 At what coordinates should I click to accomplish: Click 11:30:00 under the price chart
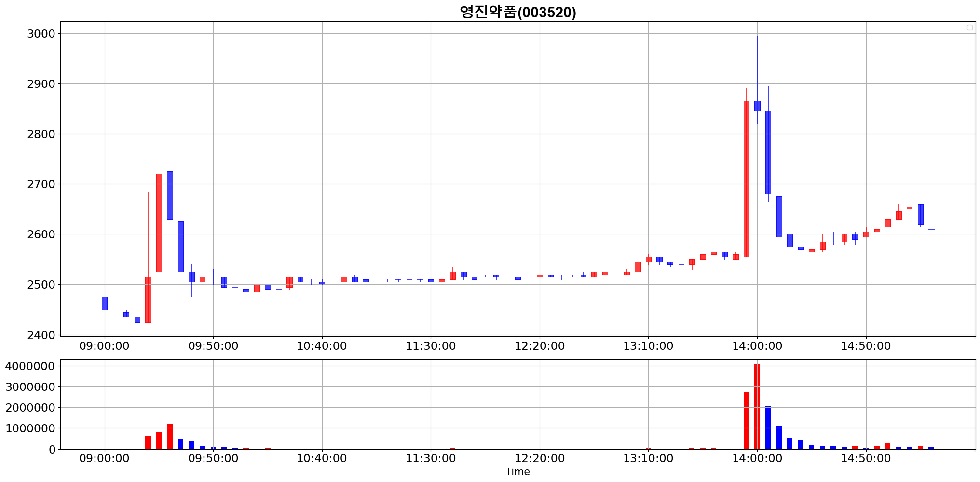431,346
